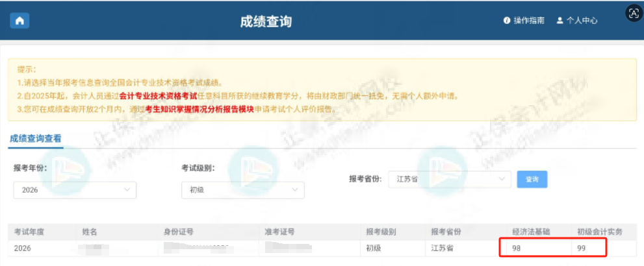Open the 会计专业技术资格考试 red link

[158, 96]
